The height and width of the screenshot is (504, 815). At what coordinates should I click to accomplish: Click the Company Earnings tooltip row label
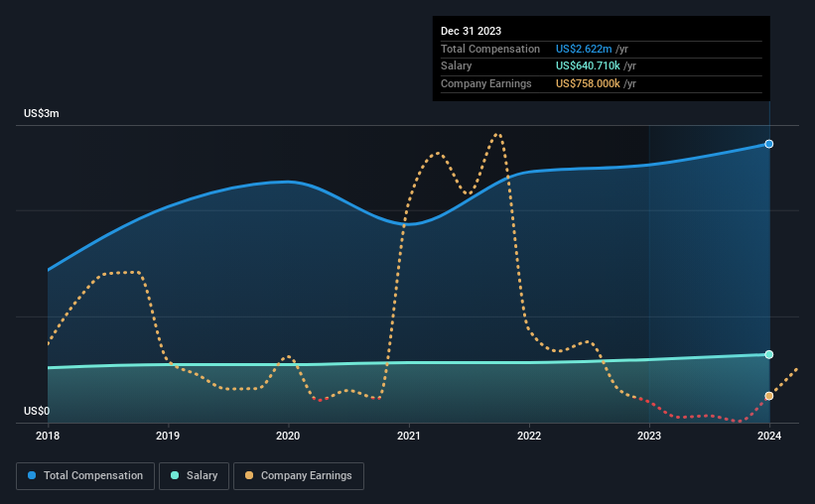click(x=486, y=83)
